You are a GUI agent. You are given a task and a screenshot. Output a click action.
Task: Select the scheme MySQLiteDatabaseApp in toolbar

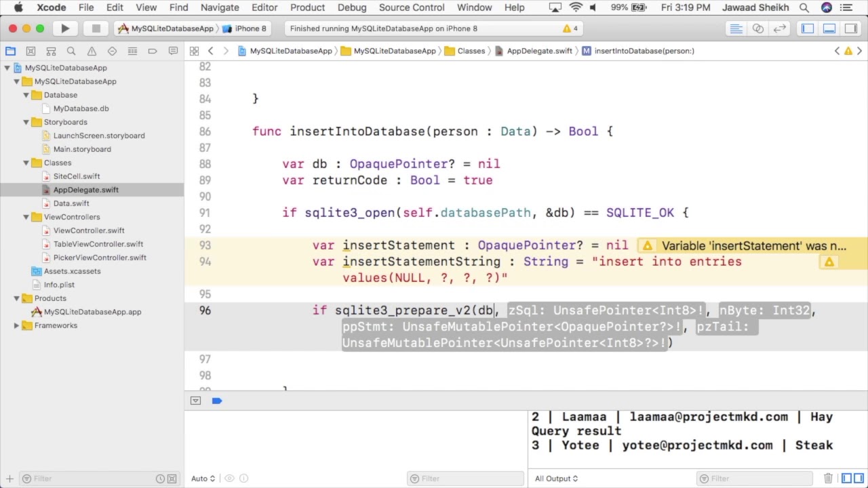(167, 28)
